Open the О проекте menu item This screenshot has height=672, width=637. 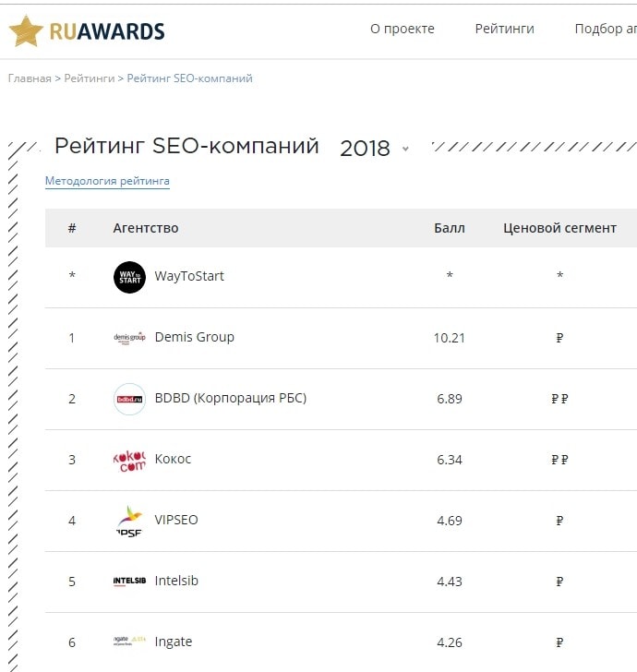click(402, 29)
